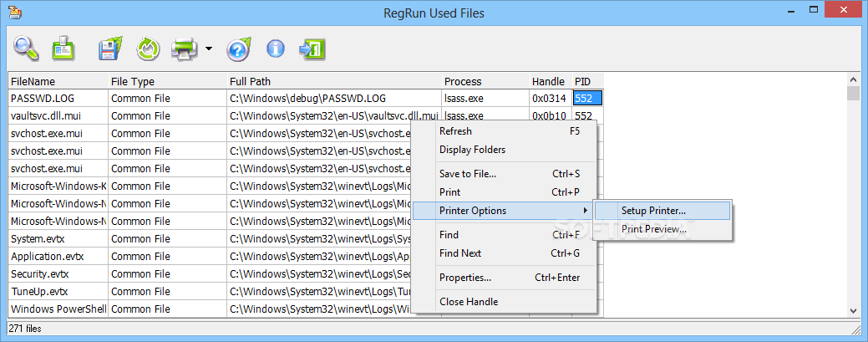868x342 pixels.
Task: Sort by the PID column header
Action: tap(588, 81)
